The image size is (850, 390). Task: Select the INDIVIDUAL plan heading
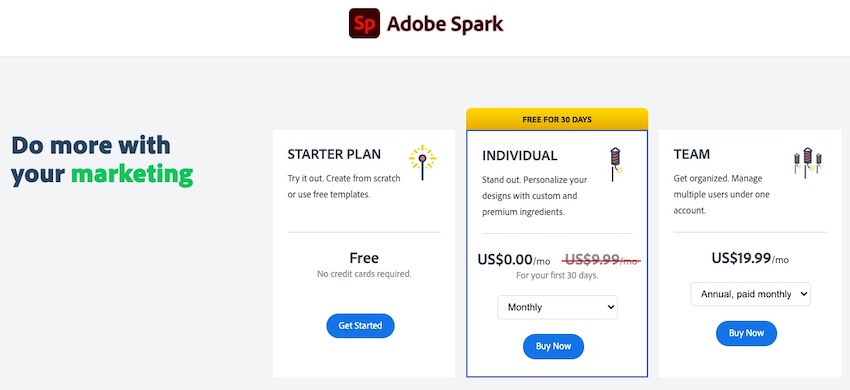(x=519, y=156)
